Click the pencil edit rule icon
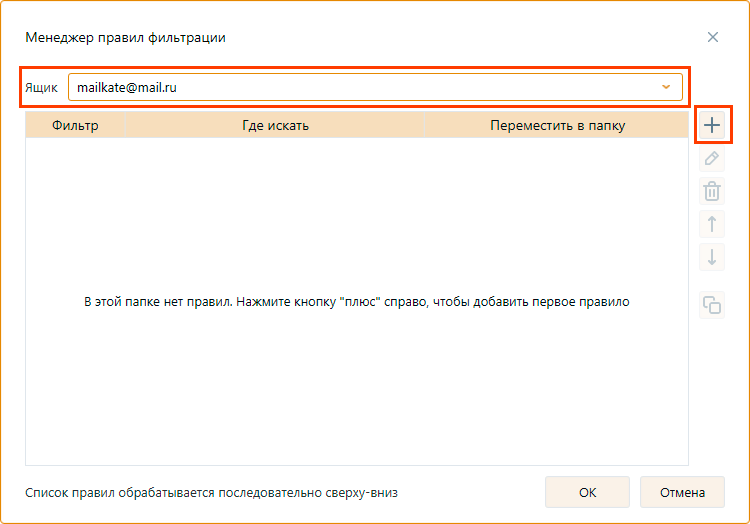 (712, 159)
